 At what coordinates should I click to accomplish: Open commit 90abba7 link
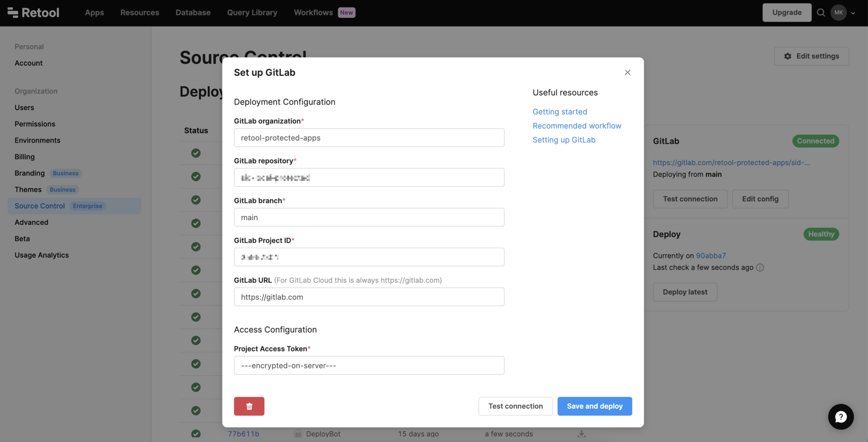[x=711, y=256]
